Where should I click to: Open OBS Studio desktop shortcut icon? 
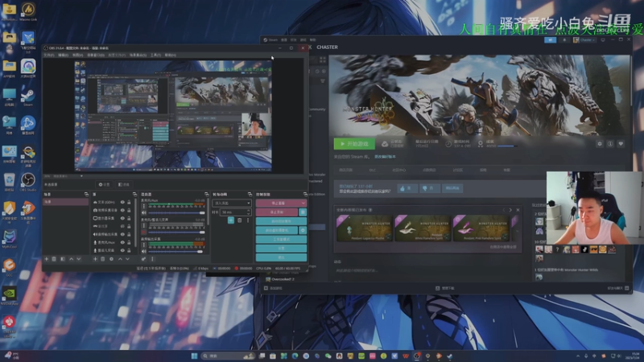[28, 182]
